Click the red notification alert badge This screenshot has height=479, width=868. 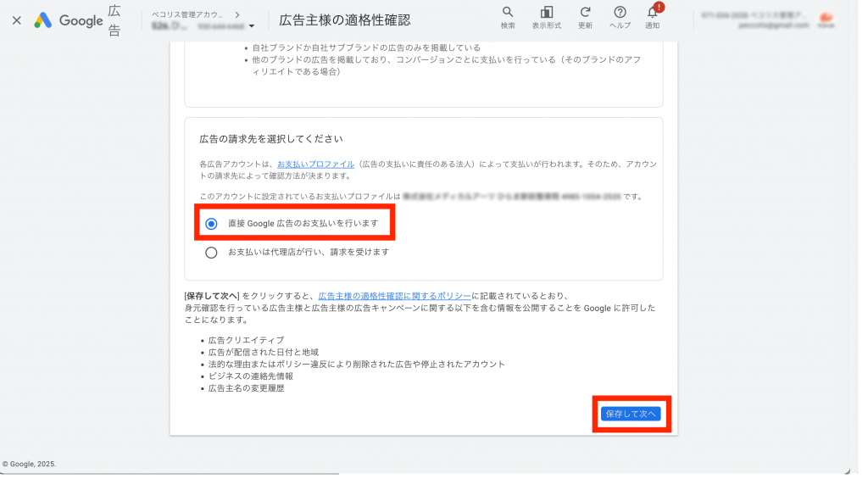coord(659,7)
